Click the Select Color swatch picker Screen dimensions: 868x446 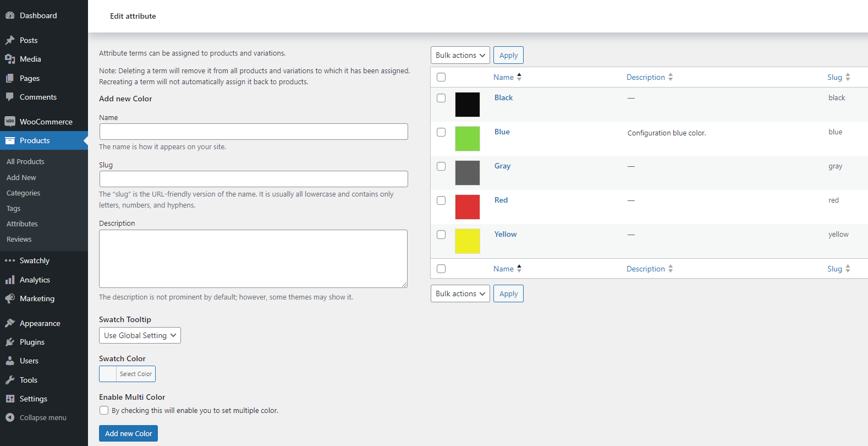click(127, 374)
